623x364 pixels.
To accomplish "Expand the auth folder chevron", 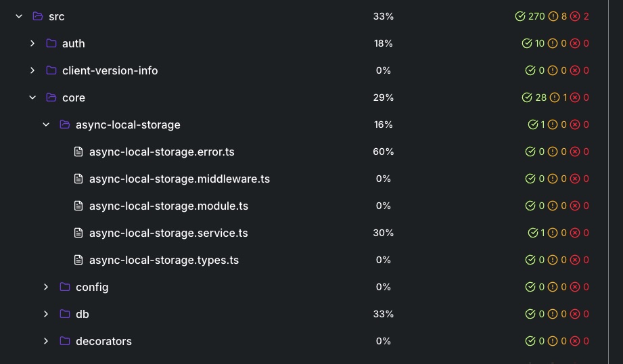I will point(32,43).
